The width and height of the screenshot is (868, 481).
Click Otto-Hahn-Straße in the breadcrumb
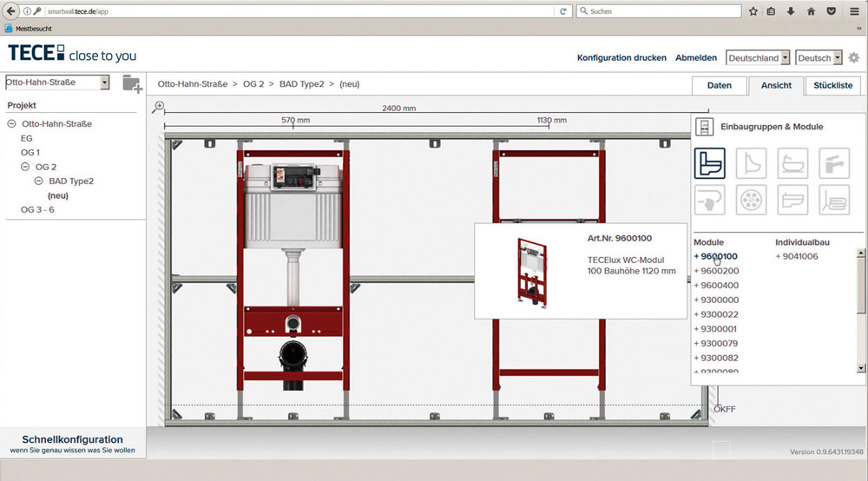193,84
